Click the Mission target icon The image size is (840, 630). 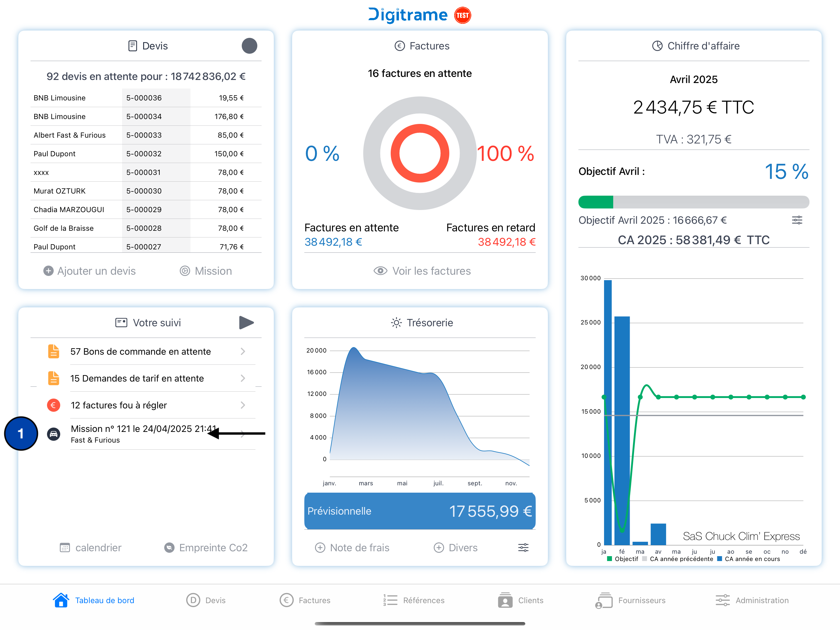tap(185, 271)
